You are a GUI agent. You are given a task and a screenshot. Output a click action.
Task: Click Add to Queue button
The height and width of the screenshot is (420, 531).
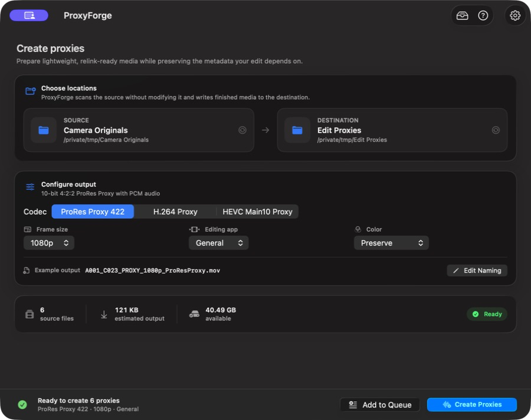tap(380, 405)
